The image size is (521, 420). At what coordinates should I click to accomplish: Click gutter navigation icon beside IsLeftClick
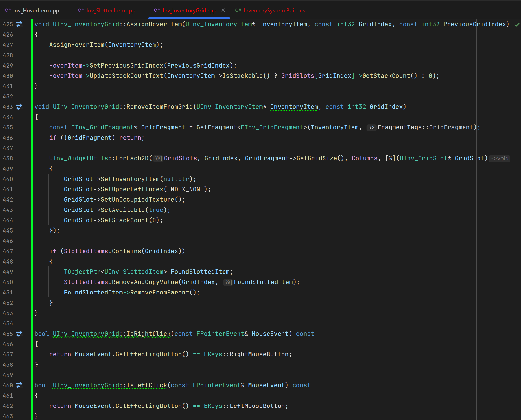19,385
